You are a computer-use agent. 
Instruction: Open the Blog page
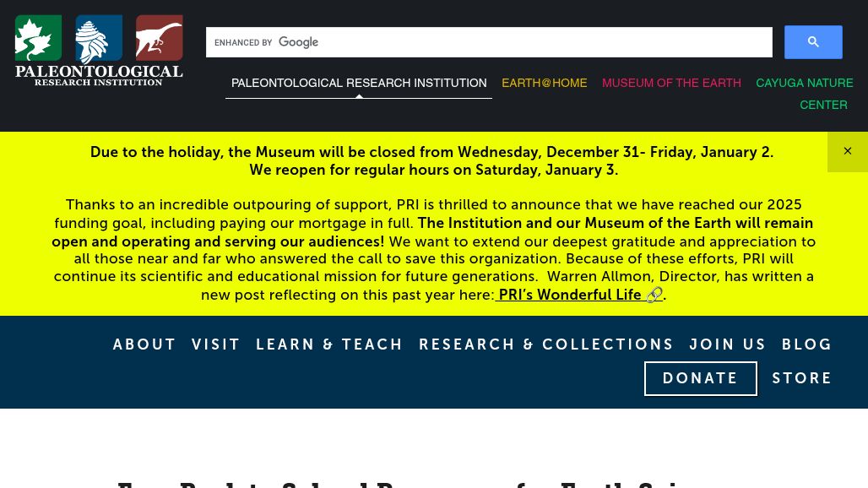pos(806,344)
